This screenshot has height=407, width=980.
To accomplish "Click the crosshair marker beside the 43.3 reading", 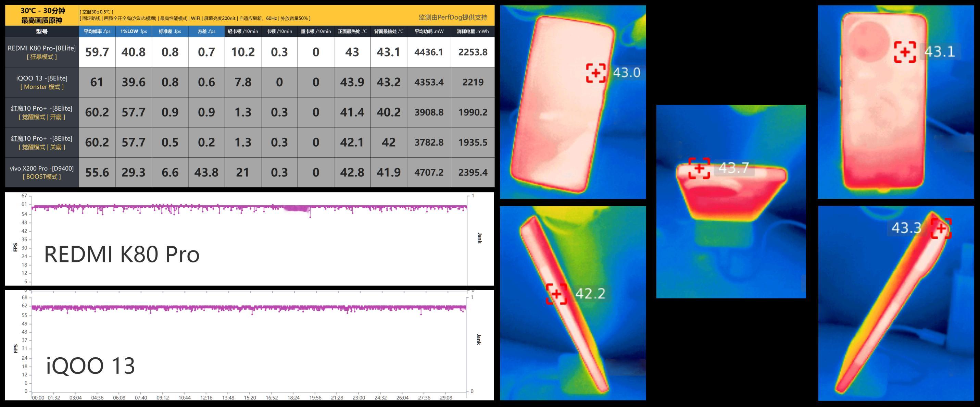I will click(941, 229).
